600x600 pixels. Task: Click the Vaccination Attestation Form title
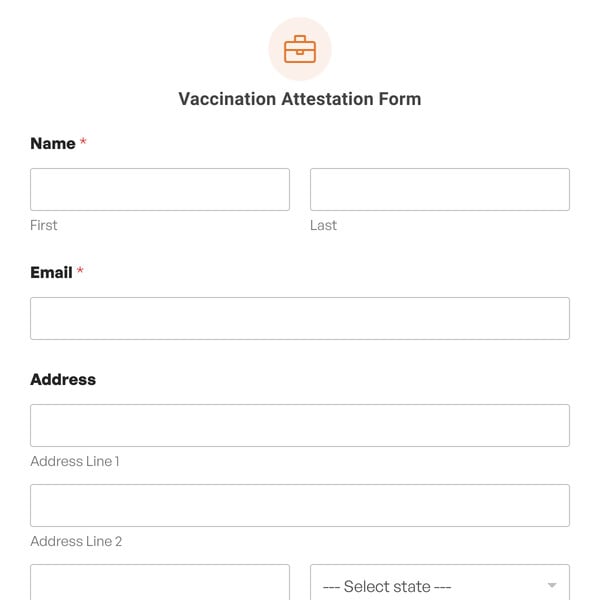(300, 99)
